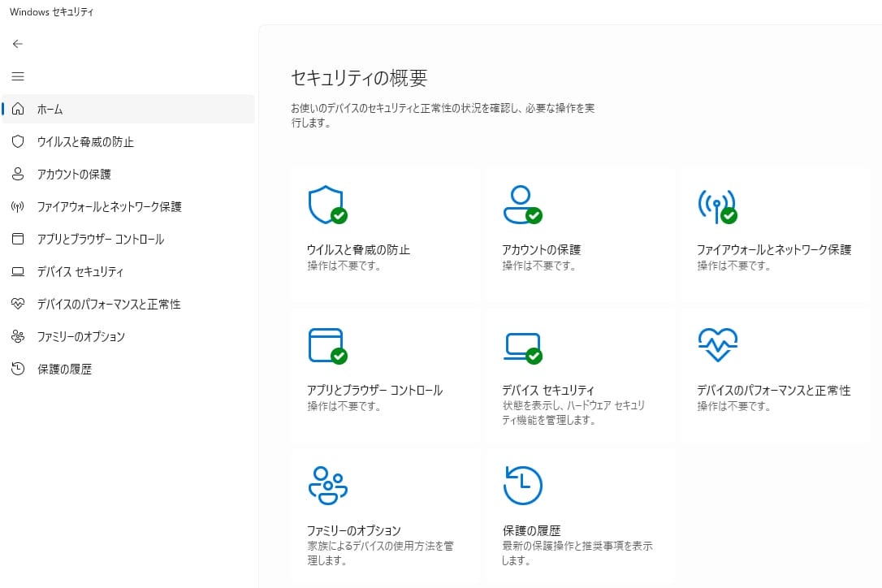Click the heart monitor icon in sidebar
Screen dimensions: 882x588
pyautogui.click(x=18, y=304)
